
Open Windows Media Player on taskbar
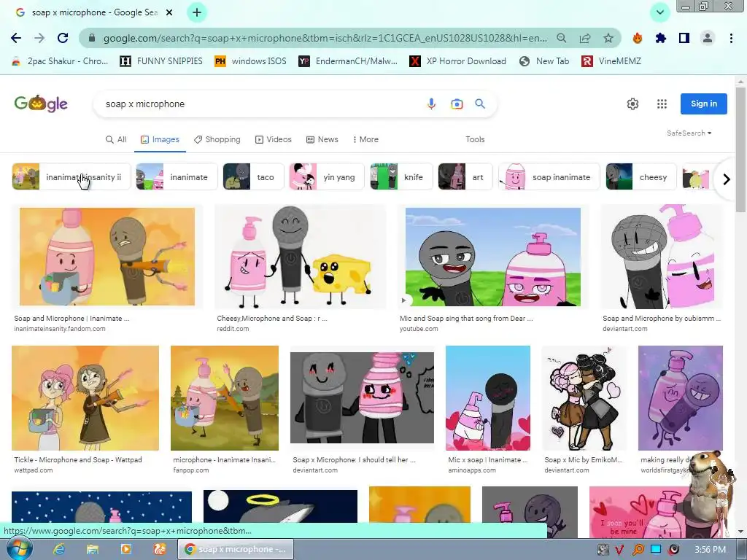tap(126, 549)
